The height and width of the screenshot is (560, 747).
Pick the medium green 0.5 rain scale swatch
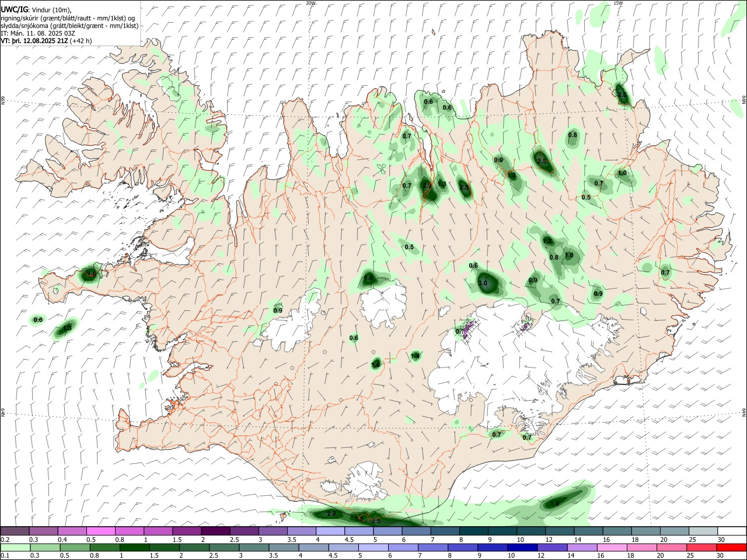pos(74,547)
